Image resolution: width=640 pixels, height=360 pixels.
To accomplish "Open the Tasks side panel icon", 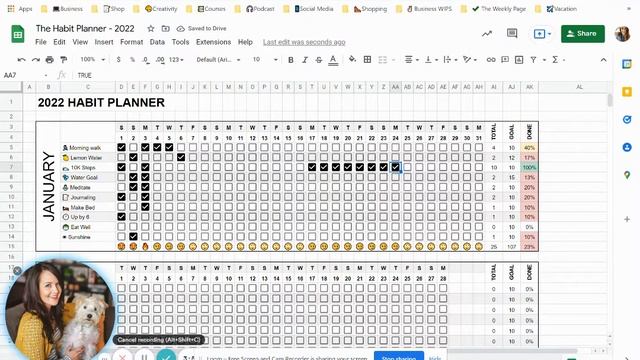I will 627,120.
